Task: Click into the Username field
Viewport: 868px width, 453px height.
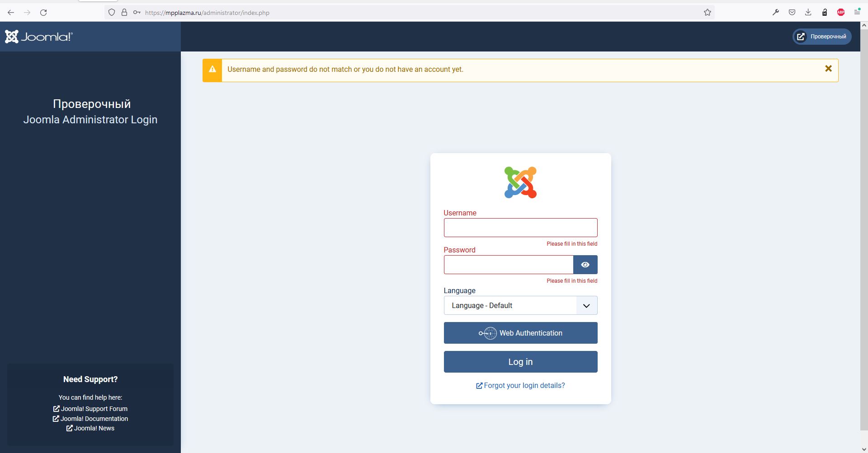Action: (520, 228)
